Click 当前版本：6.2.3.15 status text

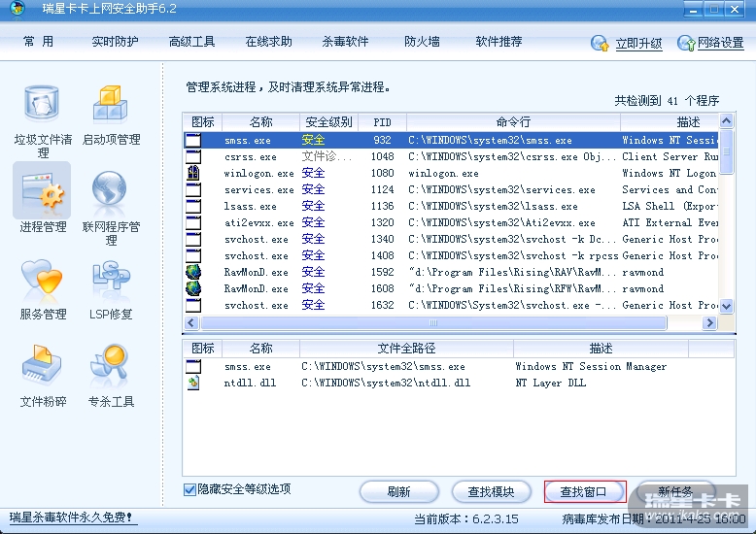click(x=466, y=519)
